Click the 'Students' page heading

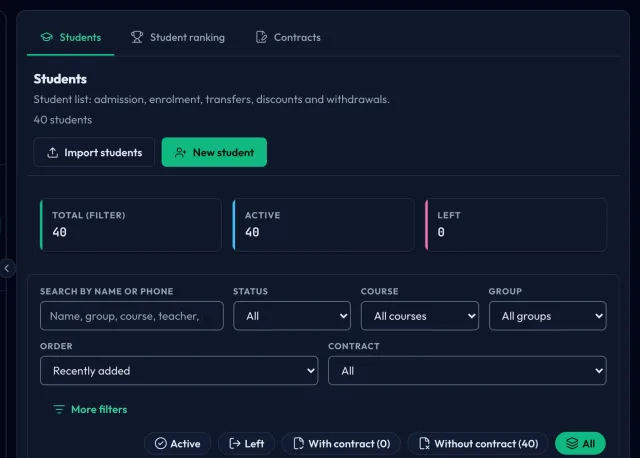tap(60, 79)
